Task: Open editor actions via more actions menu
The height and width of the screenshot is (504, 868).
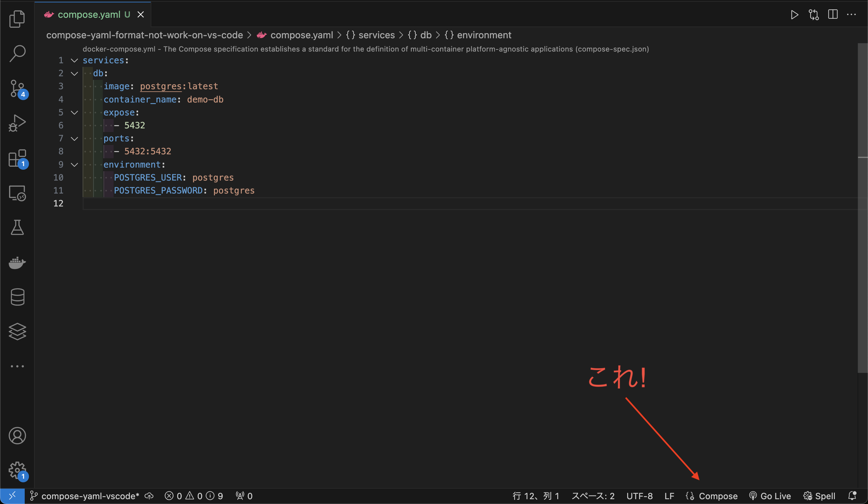Action: pyautogui.click(x=852, y=14)
